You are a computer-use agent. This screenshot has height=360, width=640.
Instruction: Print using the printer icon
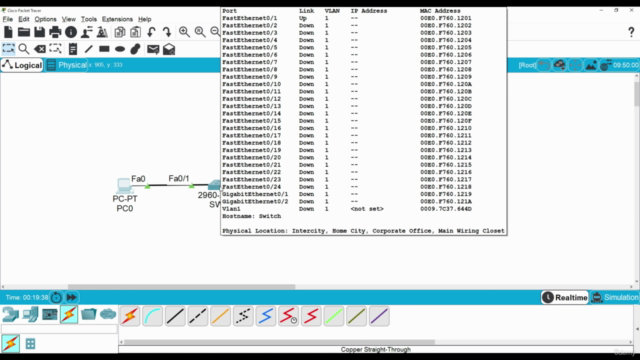tap(55, 32)
